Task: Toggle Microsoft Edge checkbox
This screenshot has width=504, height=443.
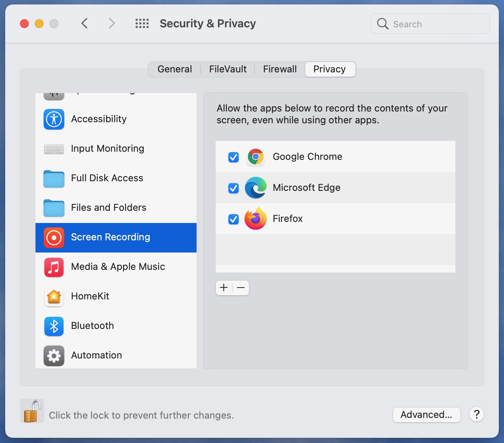Action: [x=234, y=188]
